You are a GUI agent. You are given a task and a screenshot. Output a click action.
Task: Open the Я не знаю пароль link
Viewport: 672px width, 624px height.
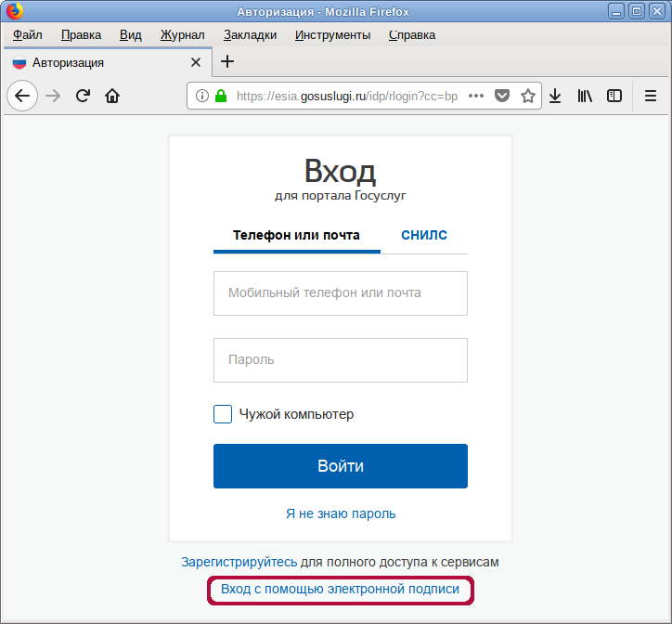(x=341, y=513)
